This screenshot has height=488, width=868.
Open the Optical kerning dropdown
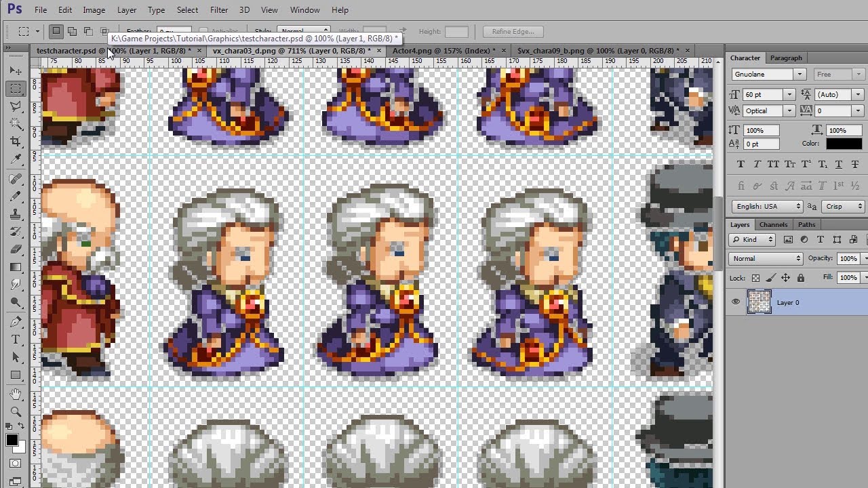789,110
